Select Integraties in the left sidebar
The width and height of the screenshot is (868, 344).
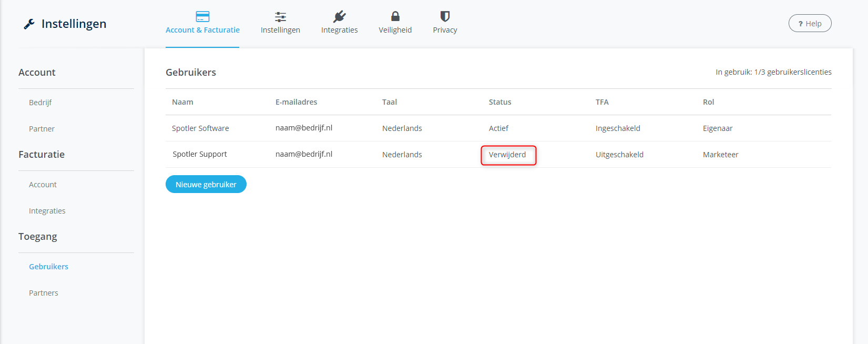pyautogui.click(x=47, y=211)
